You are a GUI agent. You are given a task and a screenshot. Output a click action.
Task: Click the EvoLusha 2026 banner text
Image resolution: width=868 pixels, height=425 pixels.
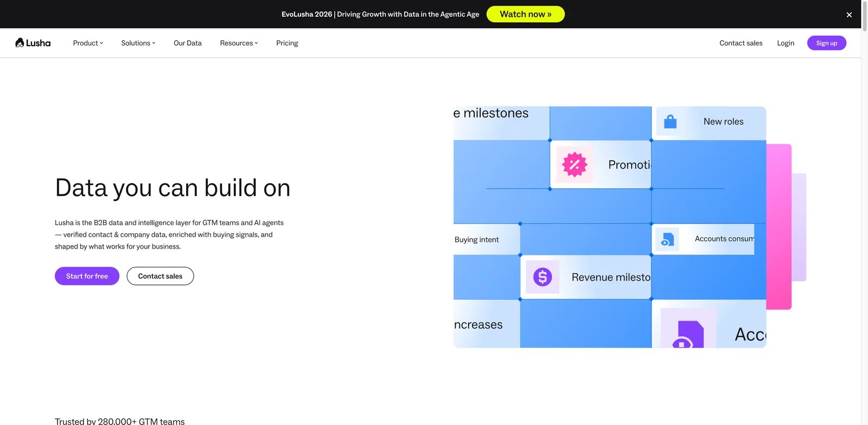tap(380, 14)
